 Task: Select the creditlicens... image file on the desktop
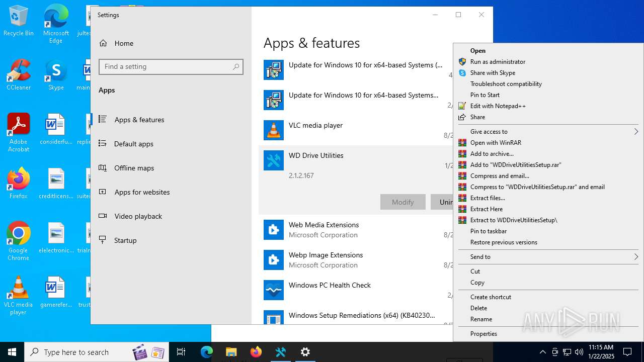(56, 183)
